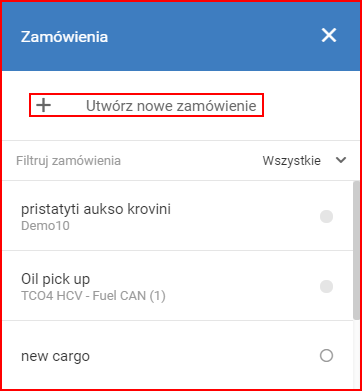The height and width of the screenshot is (391, 362).
Task: Expand the chevron arrow next to Wszystkie
Action: 341,160
